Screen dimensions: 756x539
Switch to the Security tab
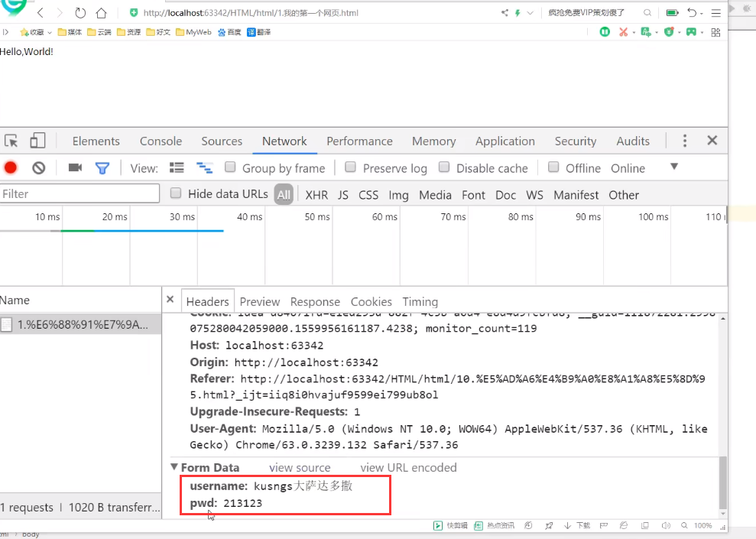click(x=576, y=141)
